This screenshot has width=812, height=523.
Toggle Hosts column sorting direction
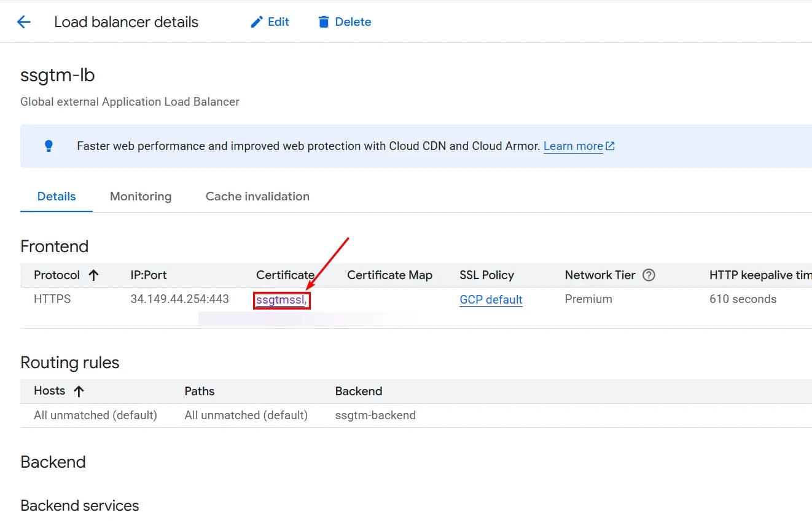[80, 391]
